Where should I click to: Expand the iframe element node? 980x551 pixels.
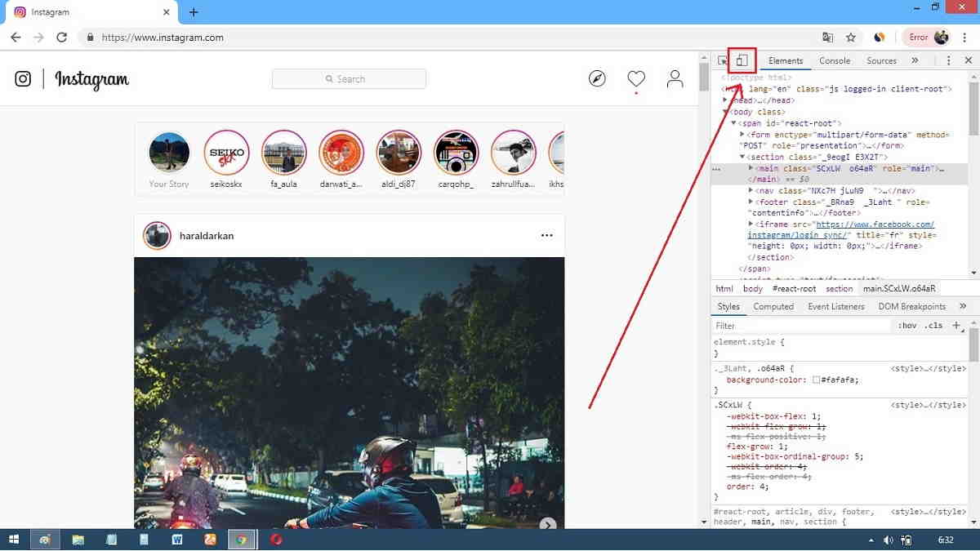point(751,224)
